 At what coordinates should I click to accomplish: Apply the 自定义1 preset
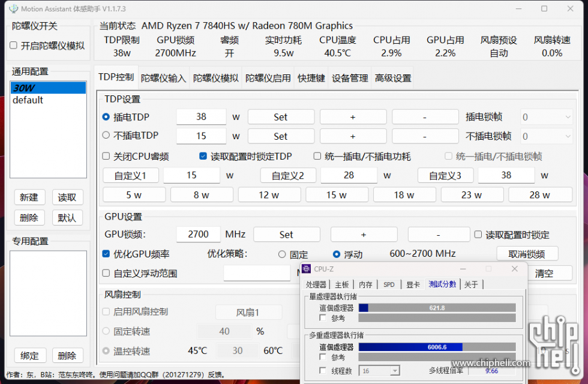click(x=131, y=175)
